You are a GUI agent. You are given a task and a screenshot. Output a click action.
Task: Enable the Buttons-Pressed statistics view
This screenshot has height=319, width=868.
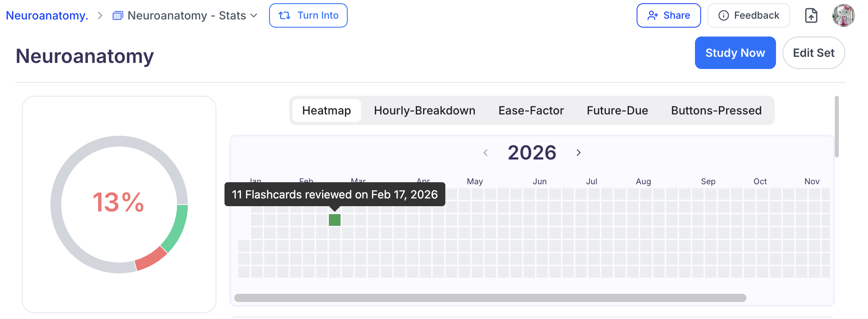pyautogui.click(x=716, y=110)
